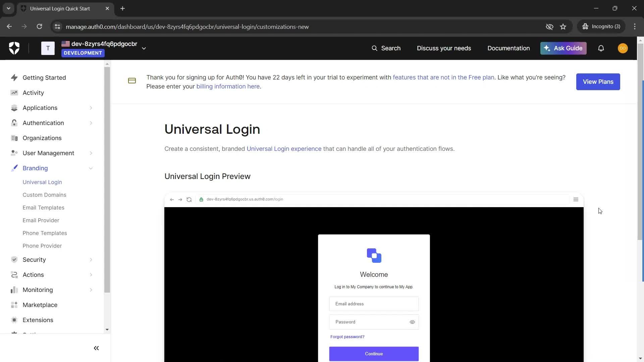Toggle password visibility eye icon
This screenshot has height=362, width=644.
[x=412, y=322]
